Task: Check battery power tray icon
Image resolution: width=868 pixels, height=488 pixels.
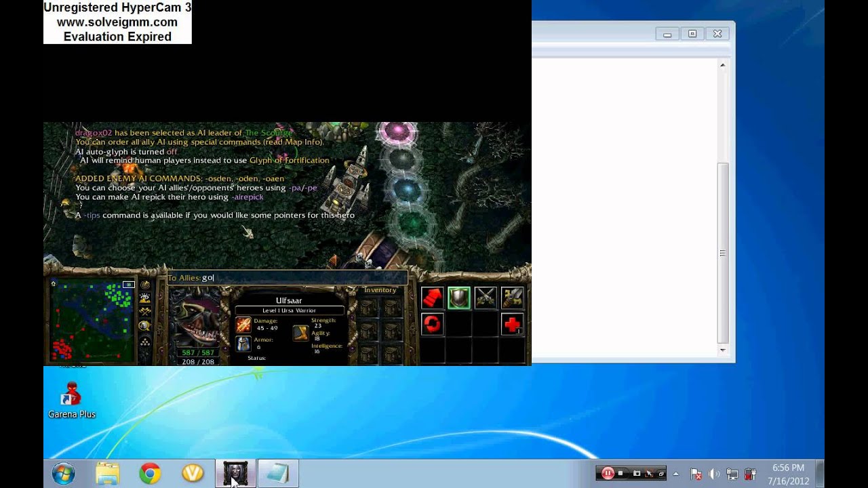Action: tap(750, 474)
